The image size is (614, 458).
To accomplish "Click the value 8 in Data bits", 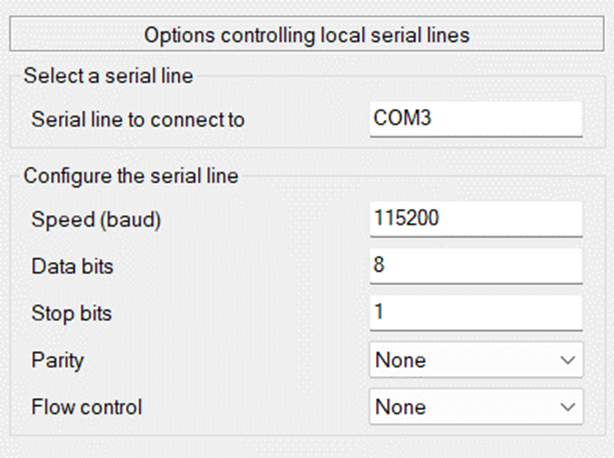I will coord(379,265).
